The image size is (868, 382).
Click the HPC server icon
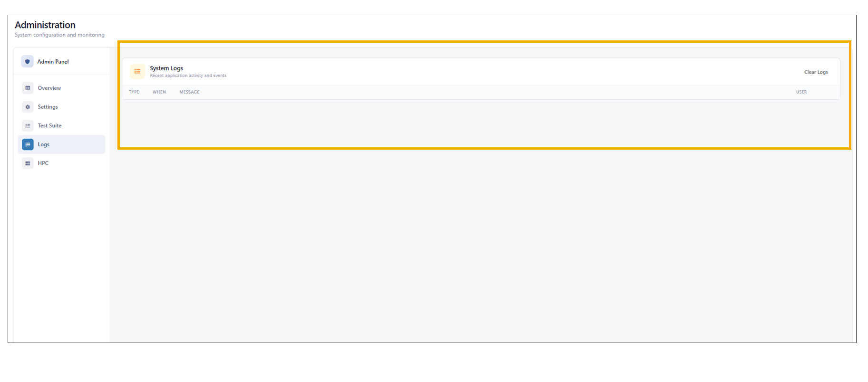(28, 163)
